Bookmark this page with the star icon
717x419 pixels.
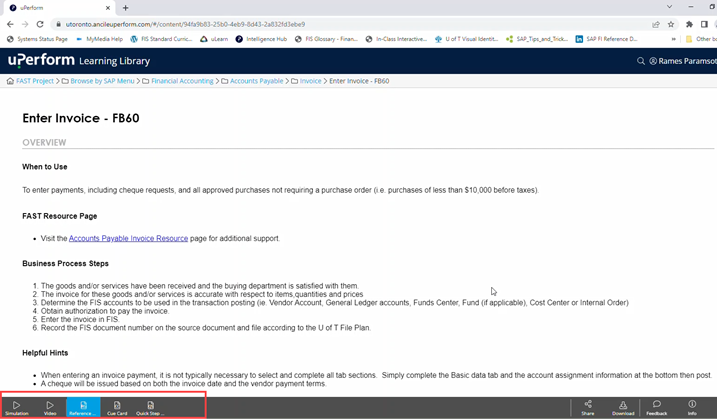tap(671, 24)
